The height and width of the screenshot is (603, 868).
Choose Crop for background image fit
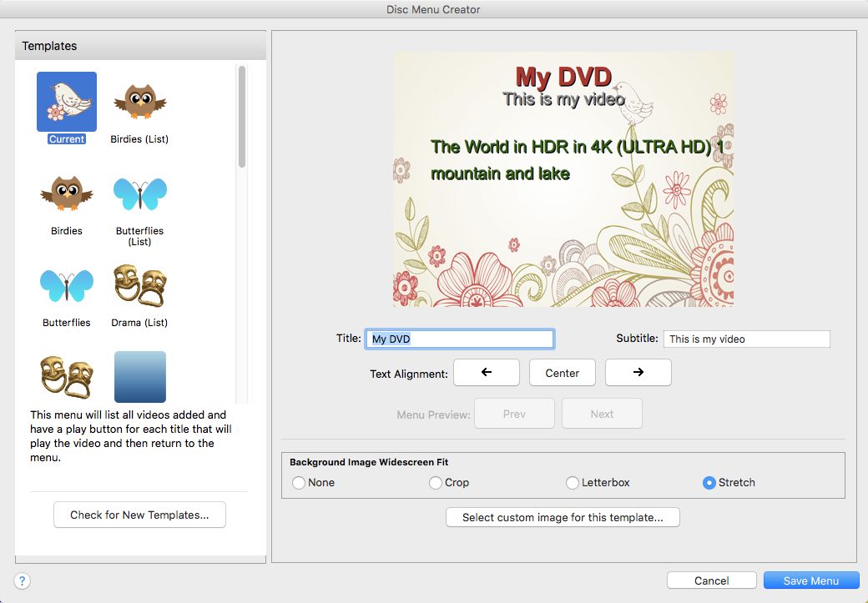point(435,482)
